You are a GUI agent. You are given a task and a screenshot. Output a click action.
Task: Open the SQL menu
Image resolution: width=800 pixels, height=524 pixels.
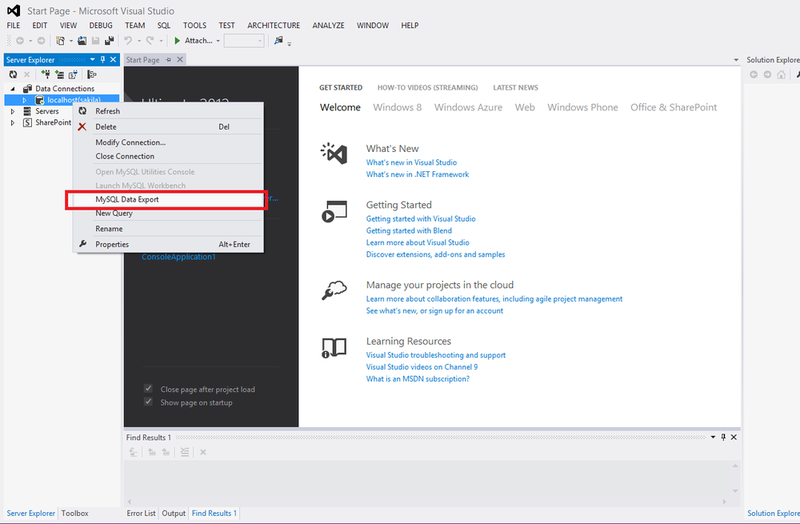(164, 26)
